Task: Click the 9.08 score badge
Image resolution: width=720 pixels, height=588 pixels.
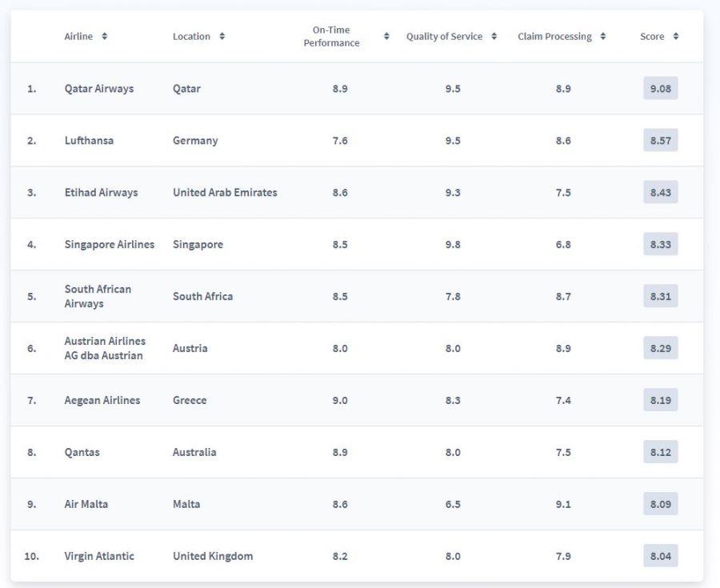Action: click(x=660, y=88)
